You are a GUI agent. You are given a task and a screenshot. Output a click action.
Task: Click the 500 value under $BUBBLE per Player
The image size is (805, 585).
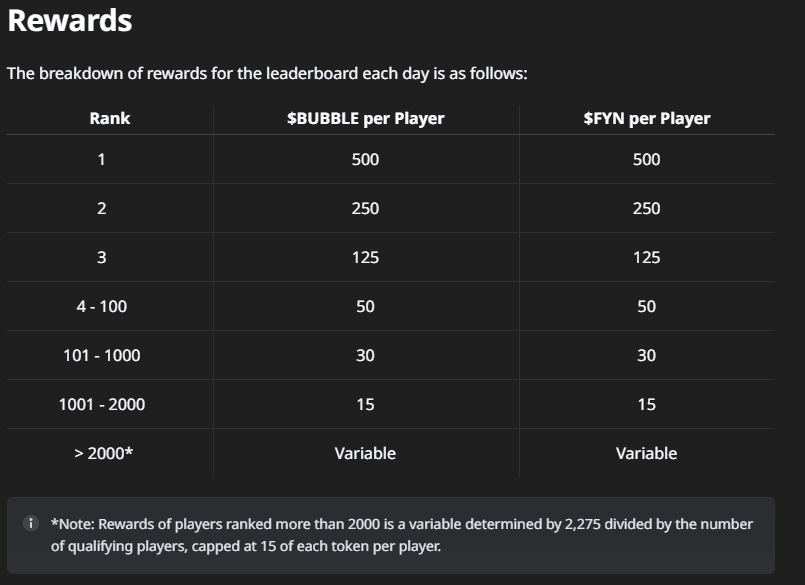(365, 159)
